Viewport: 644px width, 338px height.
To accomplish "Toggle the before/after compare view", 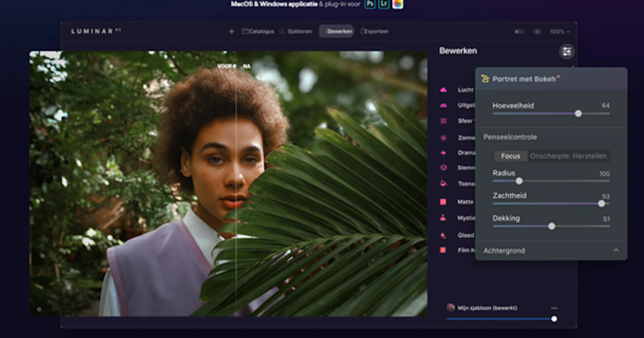I will 519,32.
